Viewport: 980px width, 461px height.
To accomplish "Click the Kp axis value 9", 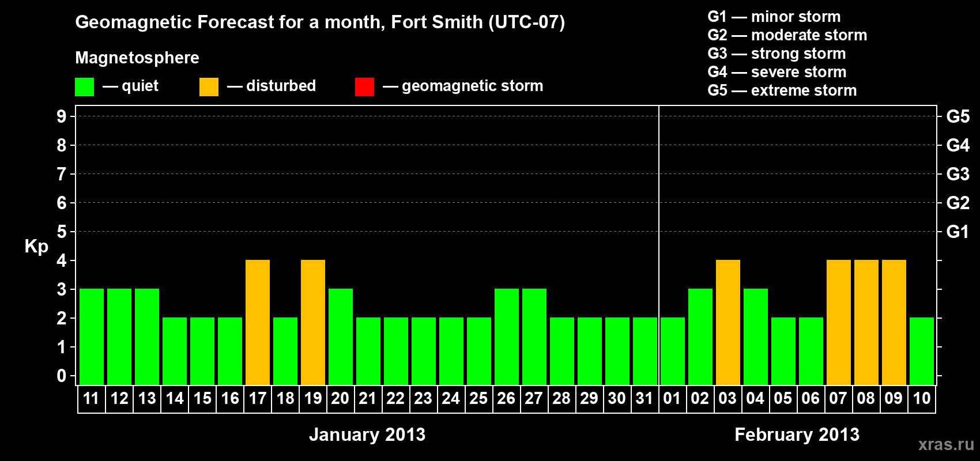I will point(62,116).
